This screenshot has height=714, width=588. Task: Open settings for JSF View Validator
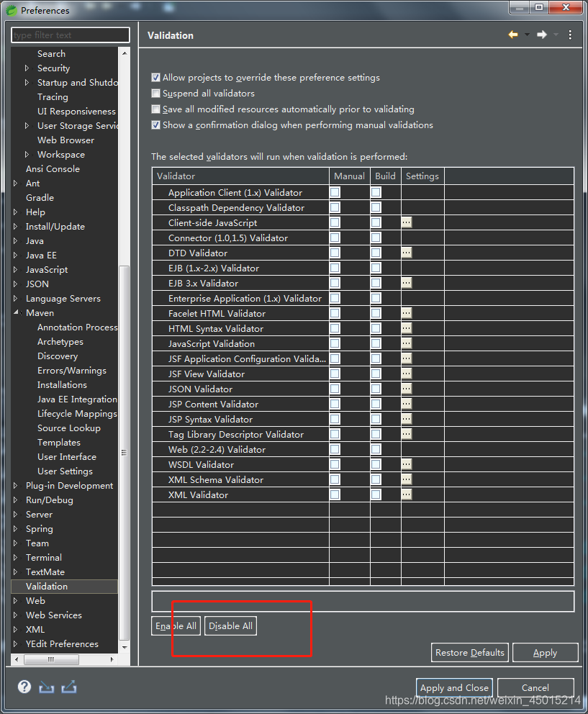point(407,374)
